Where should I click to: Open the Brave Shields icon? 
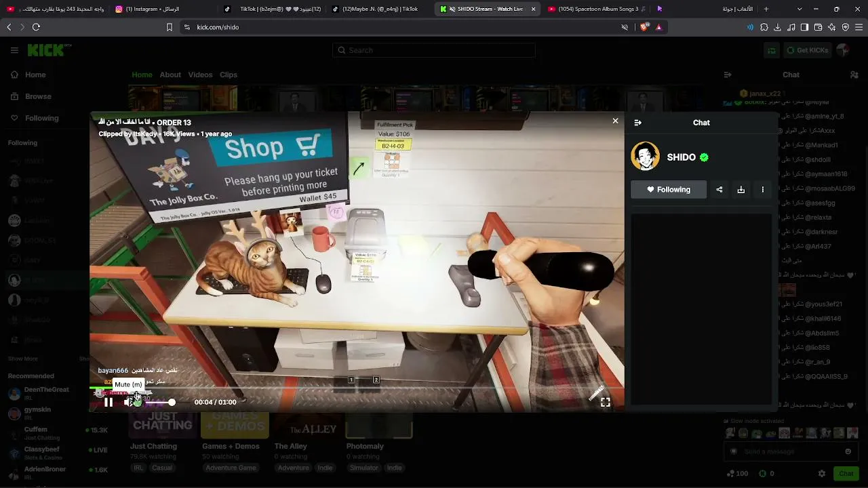[644, 27]
